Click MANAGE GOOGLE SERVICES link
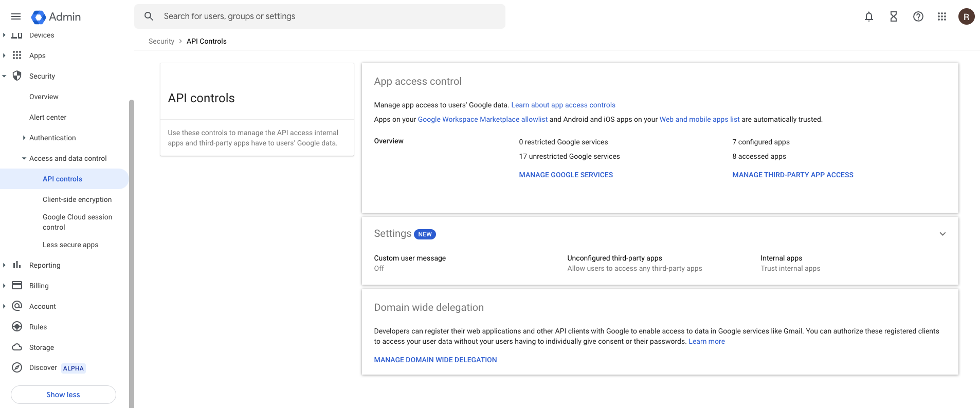Image resolution: width=980 pixels, height=408 pixels. 566,175
